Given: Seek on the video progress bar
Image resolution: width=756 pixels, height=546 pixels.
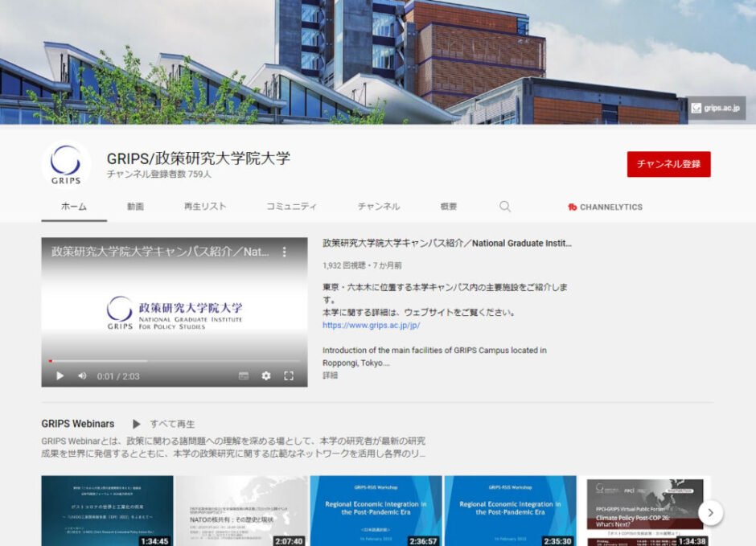Looking at the screenshot, I should (175, 361).
